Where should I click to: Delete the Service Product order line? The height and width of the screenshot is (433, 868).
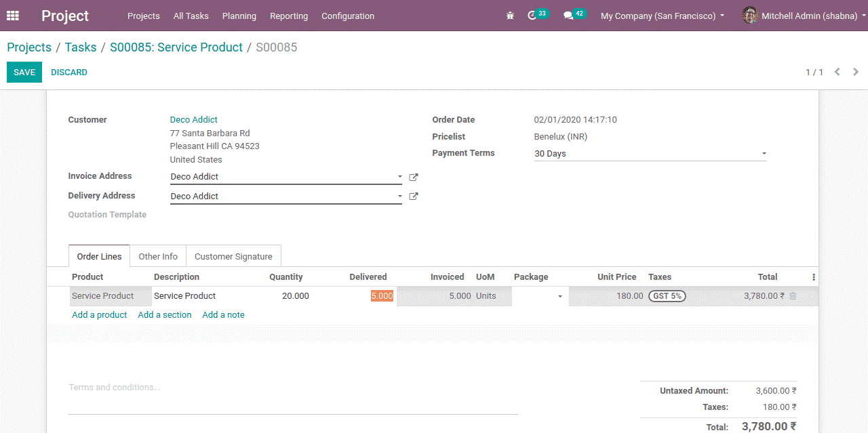pyautogui.click(x=793, y=296)
